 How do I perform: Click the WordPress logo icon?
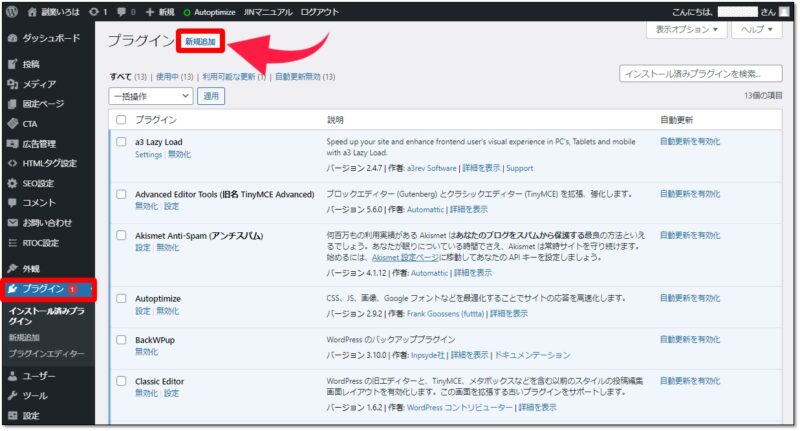[12, 12]
